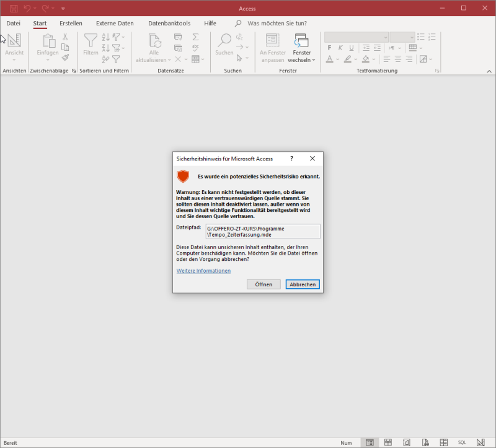The height and width of the screenshot is (448, 496).
Task: Click the remove sort eraser icon
Action: click(106, 59)
